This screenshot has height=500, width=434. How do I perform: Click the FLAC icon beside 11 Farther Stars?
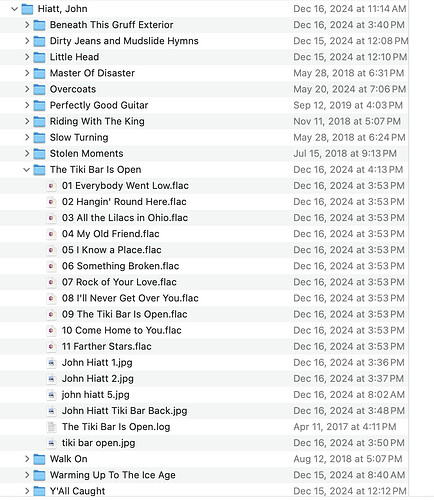click(x=51, y=347)
